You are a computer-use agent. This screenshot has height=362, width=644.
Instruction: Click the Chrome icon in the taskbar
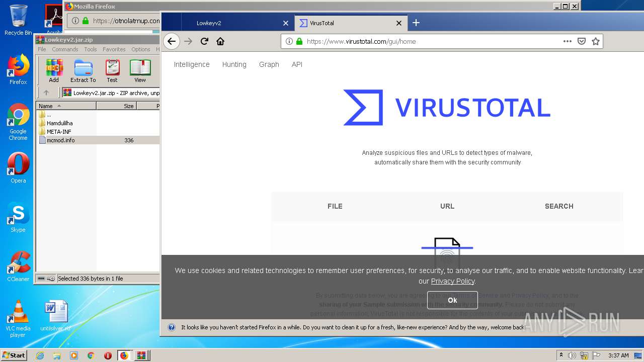click(x=91, y=355)
